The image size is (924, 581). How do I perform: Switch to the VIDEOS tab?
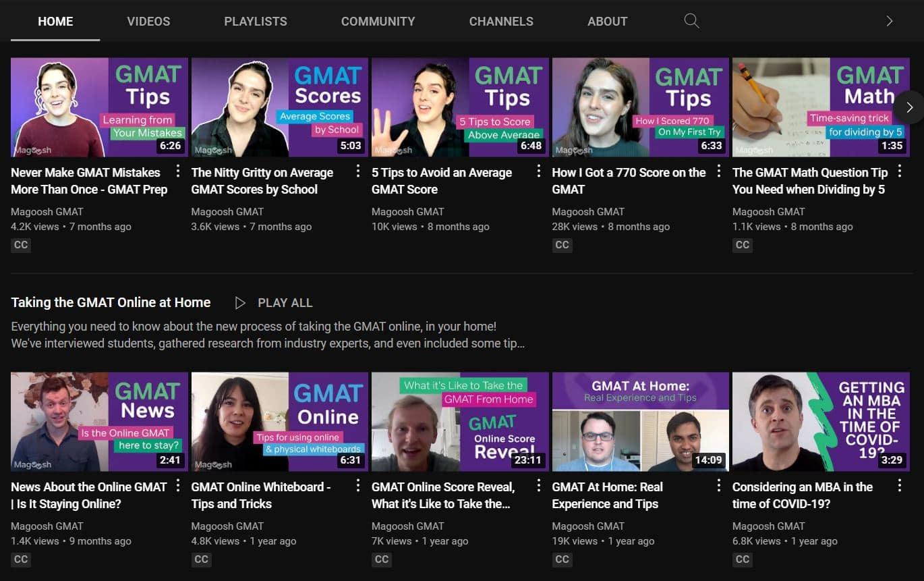click(x=148, y=21)
